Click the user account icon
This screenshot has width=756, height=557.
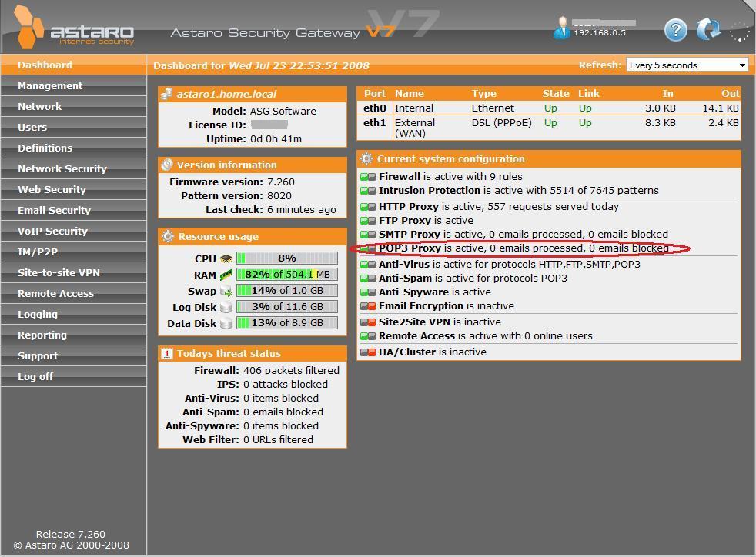tap(562, 28)
